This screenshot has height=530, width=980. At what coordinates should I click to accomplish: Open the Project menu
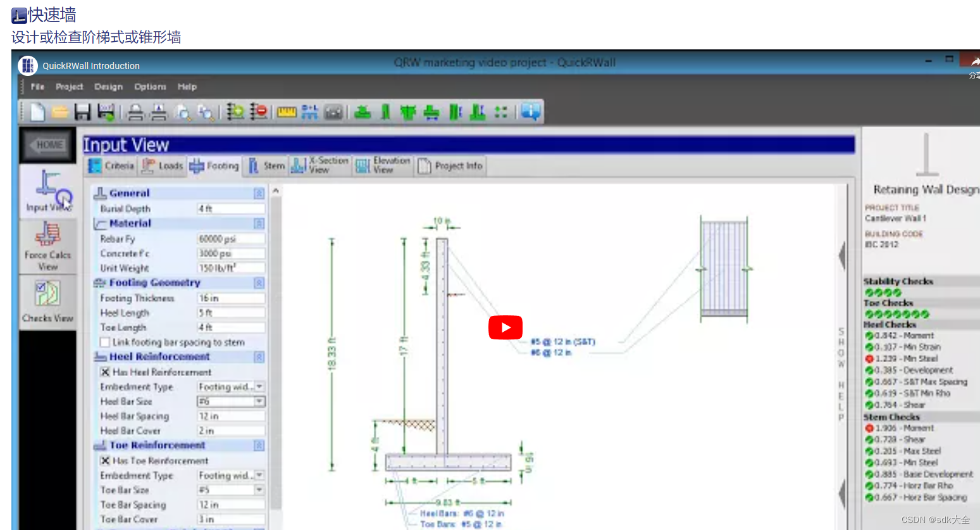coord(69,87)
